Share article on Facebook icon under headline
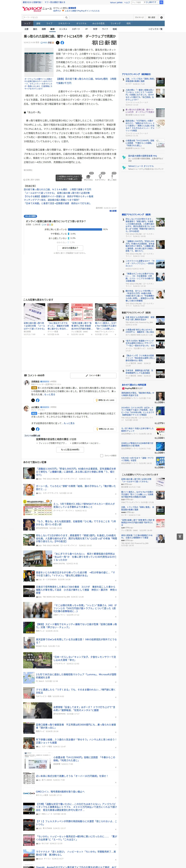The height and width of the screenshot is (868, 186). (x=62, y=43)
